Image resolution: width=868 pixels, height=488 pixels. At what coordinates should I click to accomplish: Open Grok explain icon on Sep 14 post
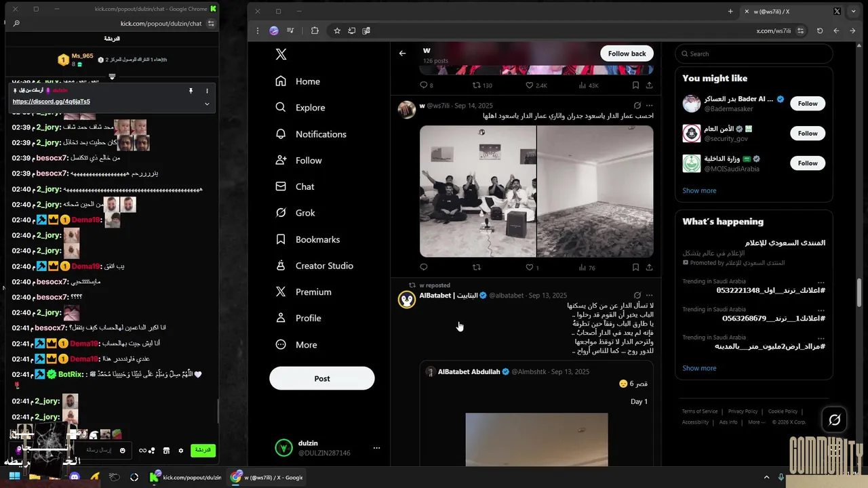click(637, 106)
